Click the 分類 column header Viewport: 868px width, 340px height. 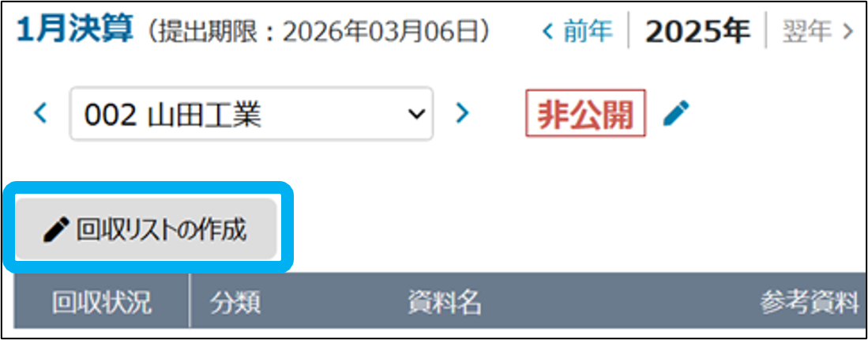[x=235, y=303]
